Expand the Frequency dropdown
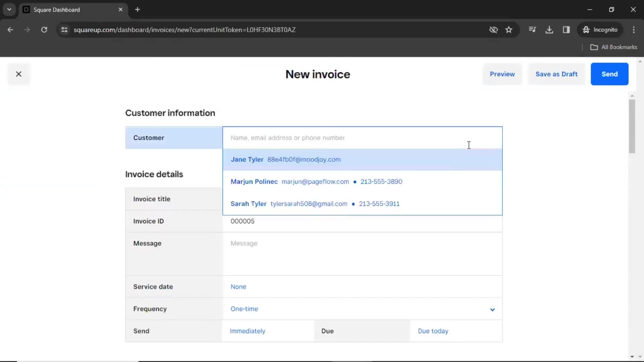This screenshot has height=362, width=644. tap(492, 308)
